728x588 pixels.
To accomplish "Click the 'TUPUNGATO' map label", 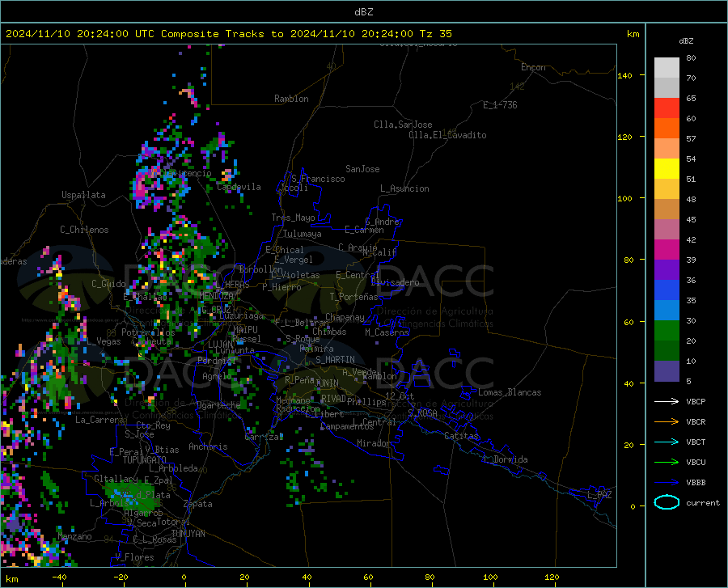I will coord(145,460).
